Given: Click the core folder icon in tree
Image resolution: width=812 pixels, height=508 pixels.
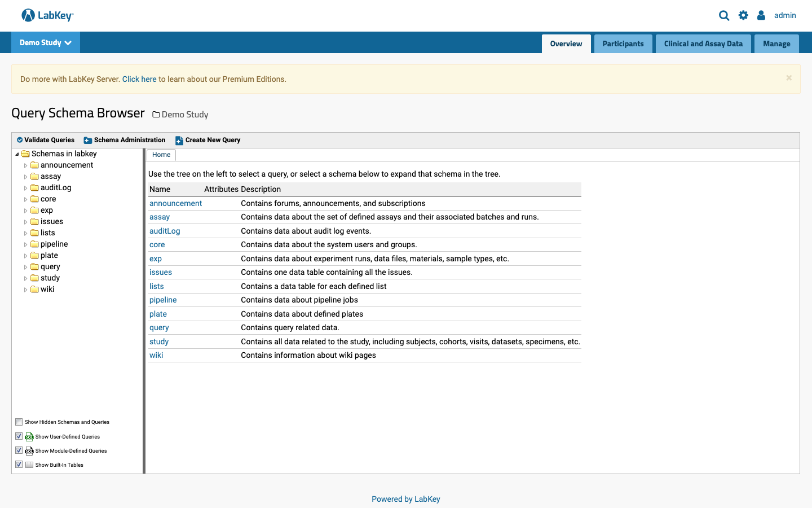Looking at the screenshot, I should tap(34, 199).
